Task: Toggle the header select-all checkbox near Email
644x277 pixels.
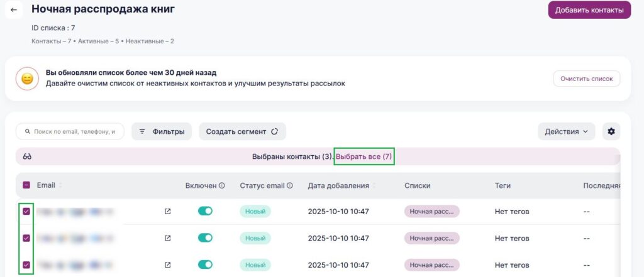Action: click(x=26, y=185)
